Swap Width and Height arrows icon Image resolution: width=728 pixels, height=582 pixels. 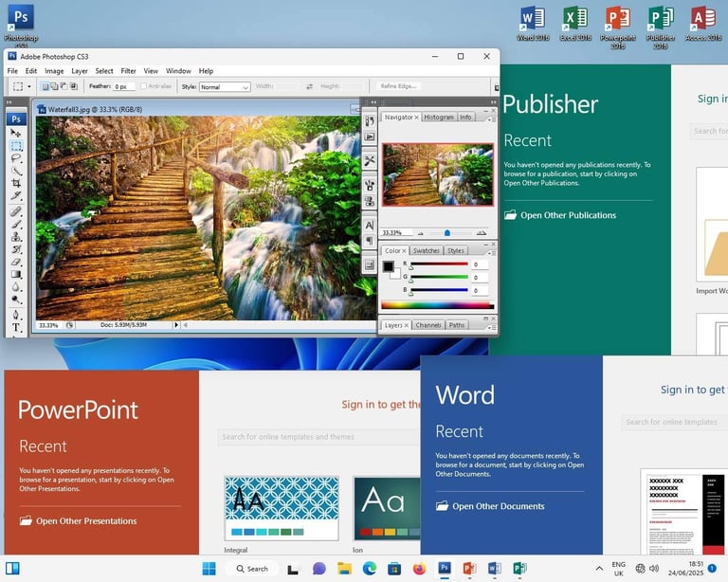310,86
